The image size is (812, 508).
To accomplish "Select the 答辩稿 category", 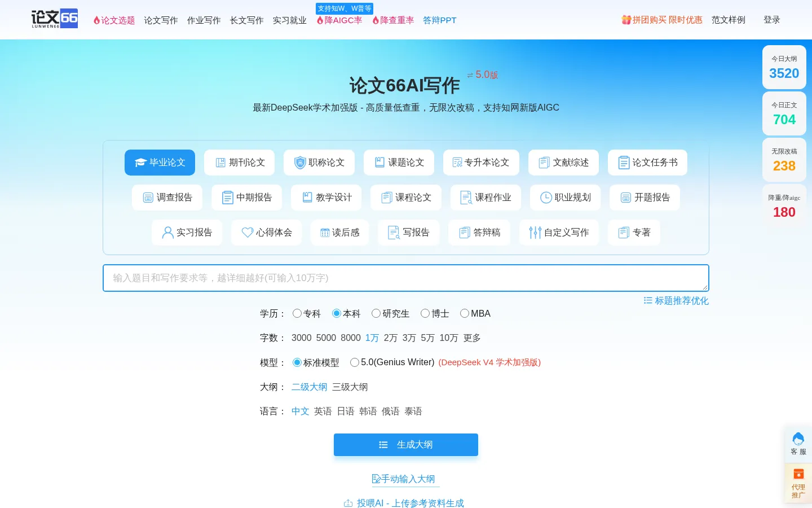I will [479, 233].
